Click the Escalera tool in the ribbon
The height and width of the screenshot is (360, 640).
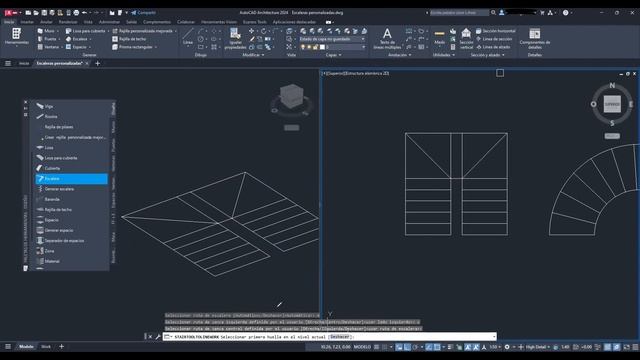click(x=78, y=39)
